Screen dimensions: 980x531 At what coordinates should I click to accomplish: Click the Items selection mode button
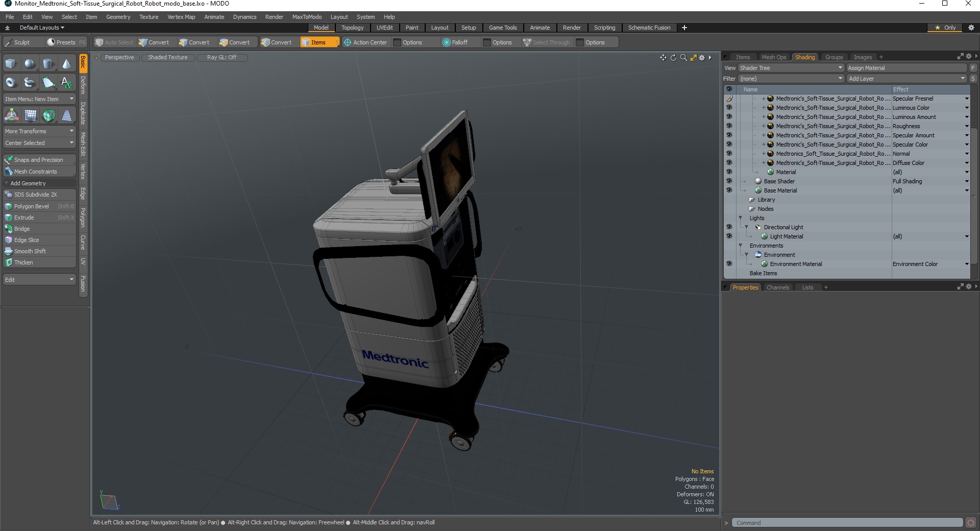point(320,42)
